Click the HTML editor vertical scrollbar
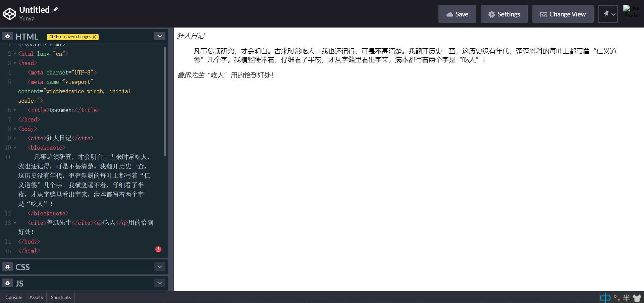Screen dimensions: 644x303 tap(165, 101)
